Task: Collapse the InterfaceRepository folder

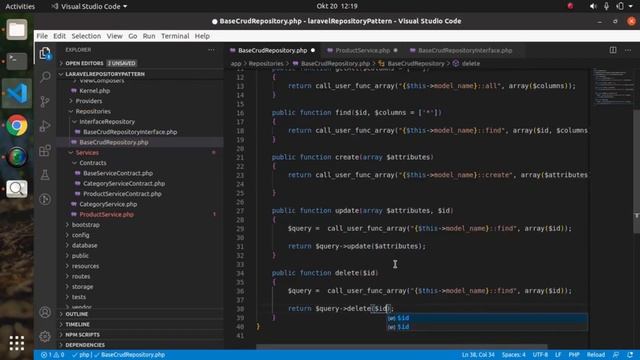Action: click(107, 122)
